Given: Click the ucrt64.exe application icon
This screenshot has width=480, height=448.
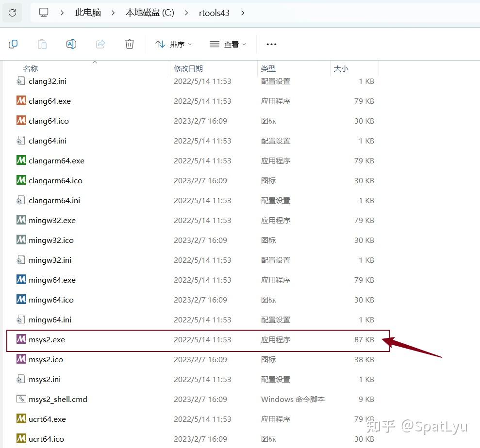Looking at the screenshot, I should coord(21,419).
